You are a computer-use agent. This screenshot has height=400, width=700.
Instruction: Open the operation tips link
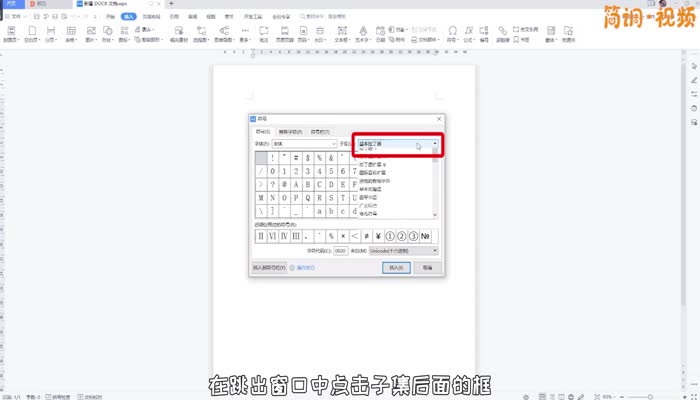pos(303,268)
